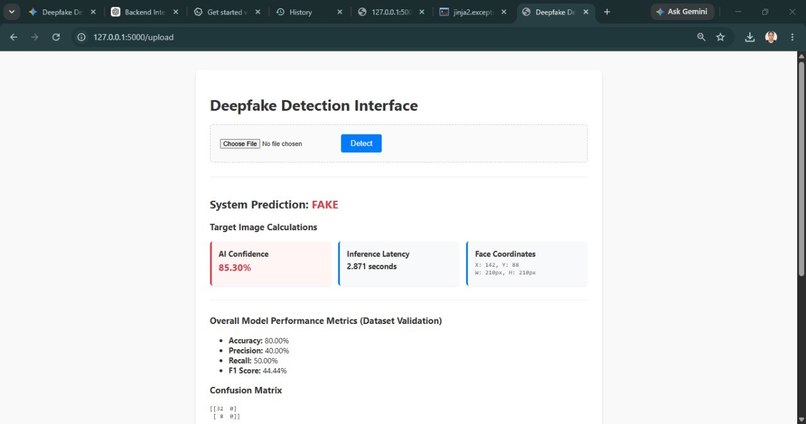Click the AI Confidence 85.30% card
Image resolution: width=806 pixels, height=424 pixels.
[x=271, y=264]
